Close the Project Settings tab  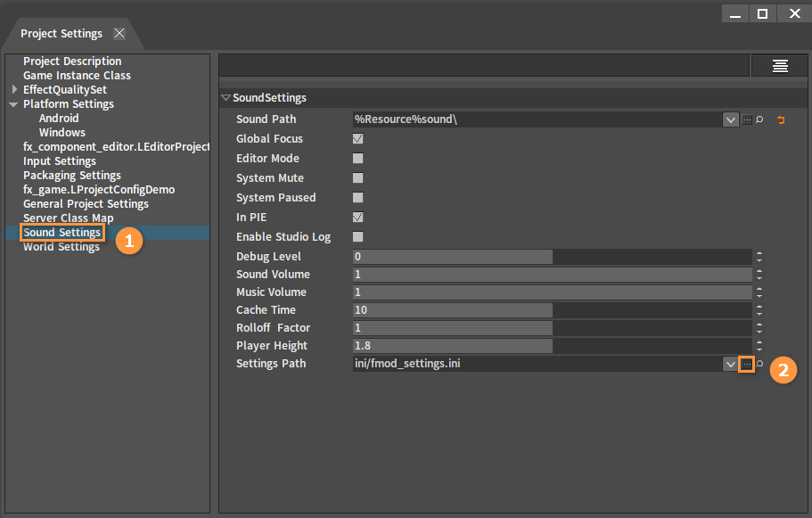point(119,33)
